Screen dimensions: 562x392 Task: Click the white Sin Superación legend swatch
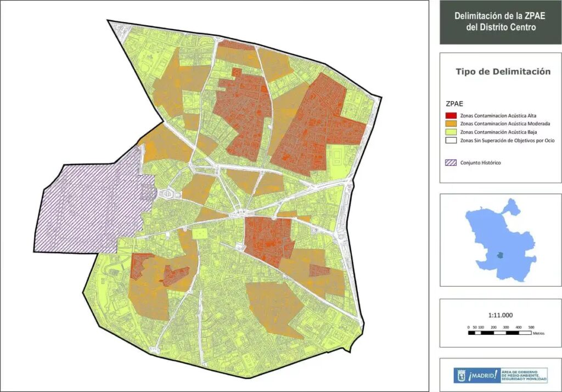[x=451, y=140]
